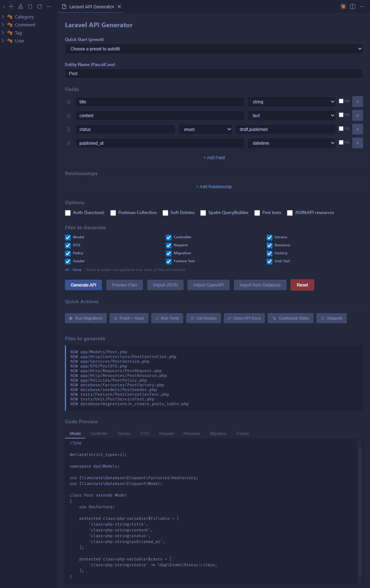Remove the status field with its x button
This screenshot has width=370, height=588.
click(358, 129)
